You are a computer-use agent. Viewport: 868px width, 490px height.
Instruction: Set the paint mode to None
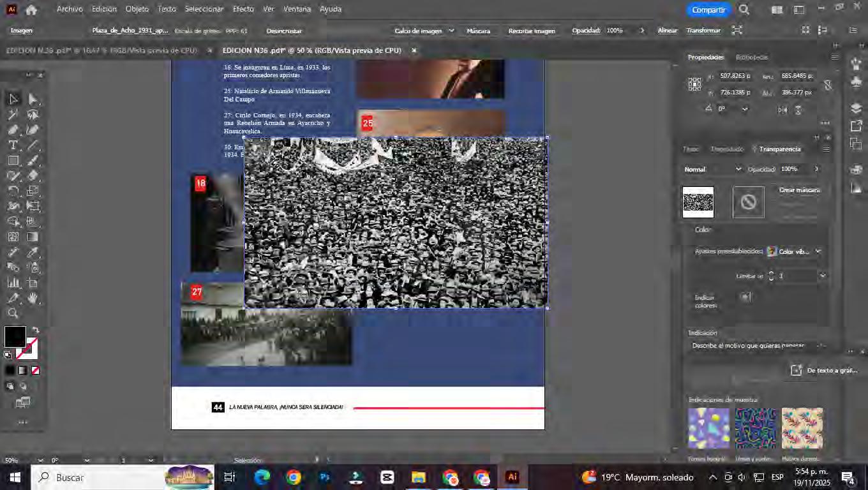tap(36, 370)
